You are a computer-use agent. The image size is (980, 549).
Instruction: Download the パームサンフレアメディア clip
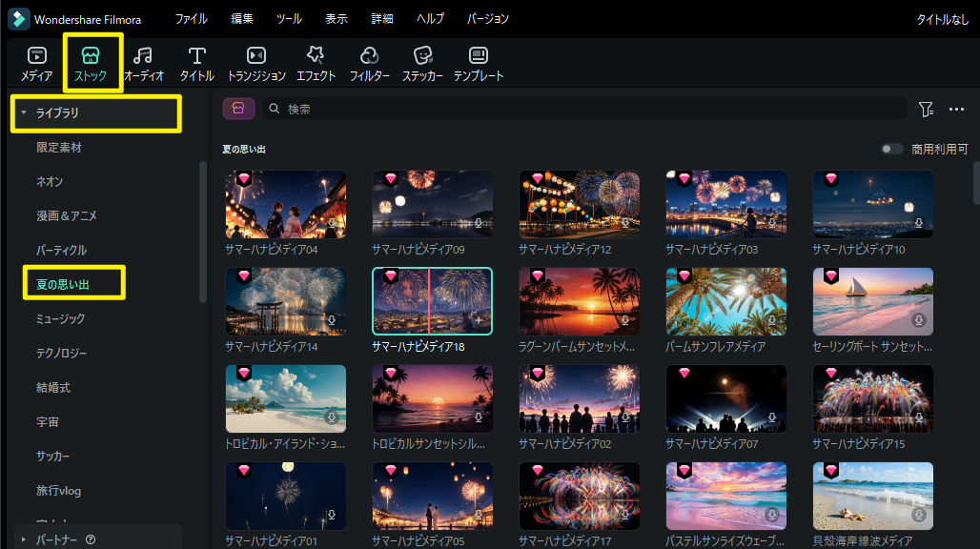pos(772,320)
